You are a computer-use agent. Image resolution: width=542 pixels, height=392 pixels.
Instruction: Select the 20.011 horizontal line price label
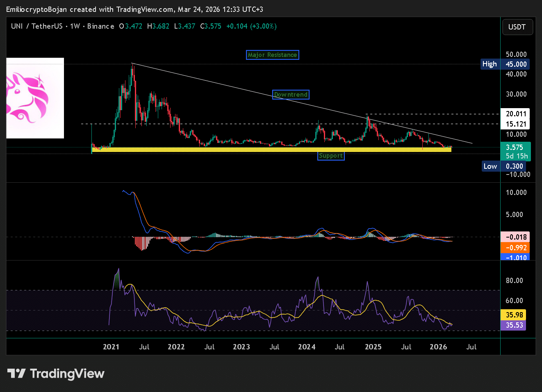[x=516, y=114]
